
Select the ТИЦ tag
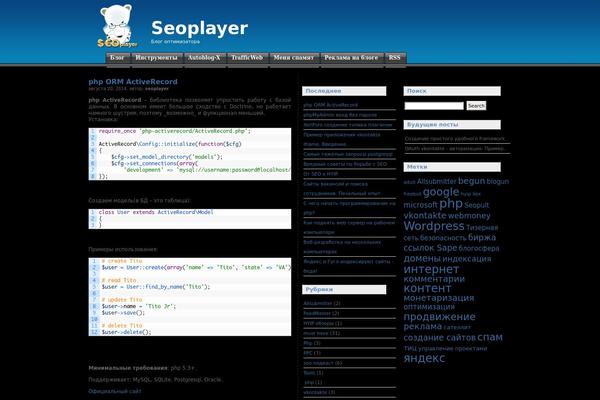pyautogui.click(x=410, y=349)
